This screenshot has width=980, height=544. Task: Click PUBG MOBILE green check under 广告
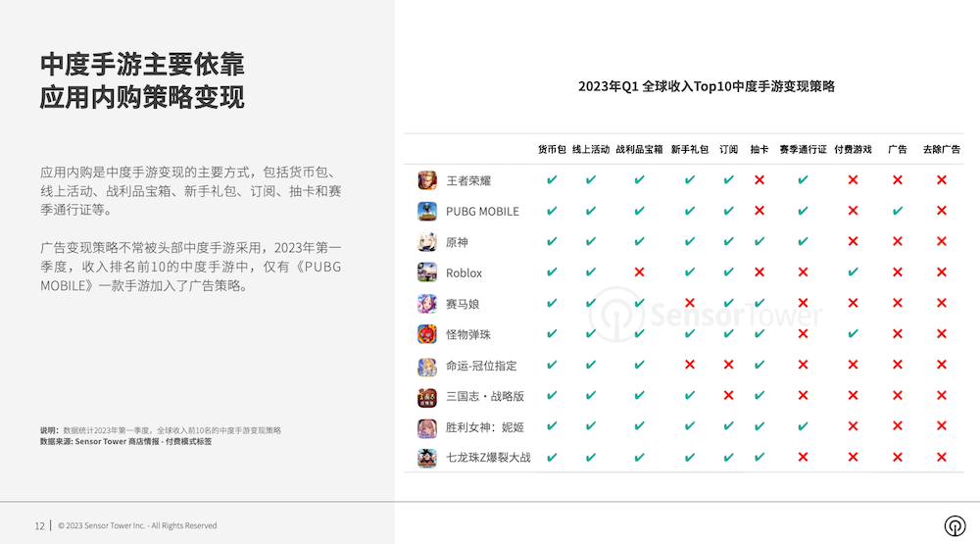898,211
